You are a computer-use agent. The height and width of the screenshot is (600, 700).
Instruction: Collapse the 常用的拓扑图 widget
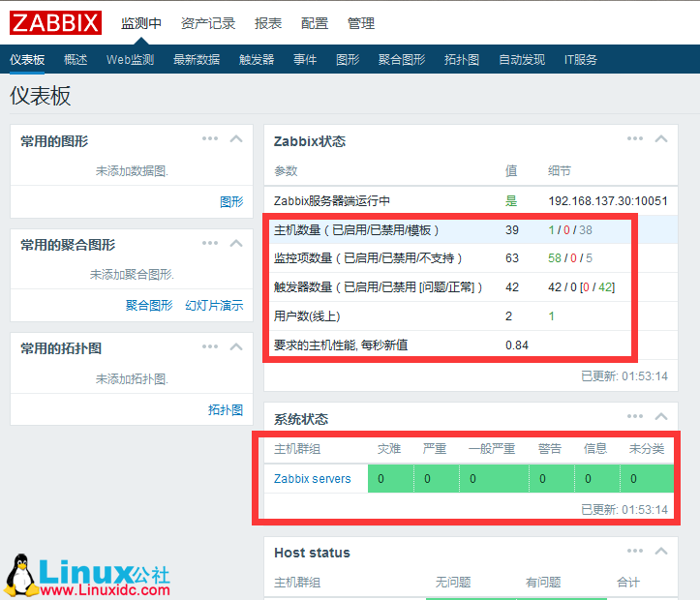point(236,346)
